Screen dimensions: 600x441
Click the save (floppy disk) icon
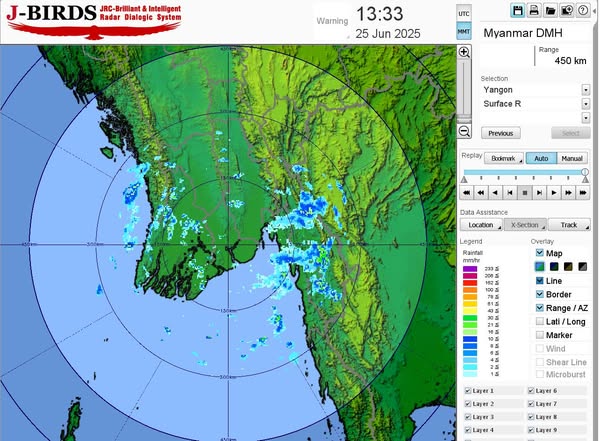518,10
